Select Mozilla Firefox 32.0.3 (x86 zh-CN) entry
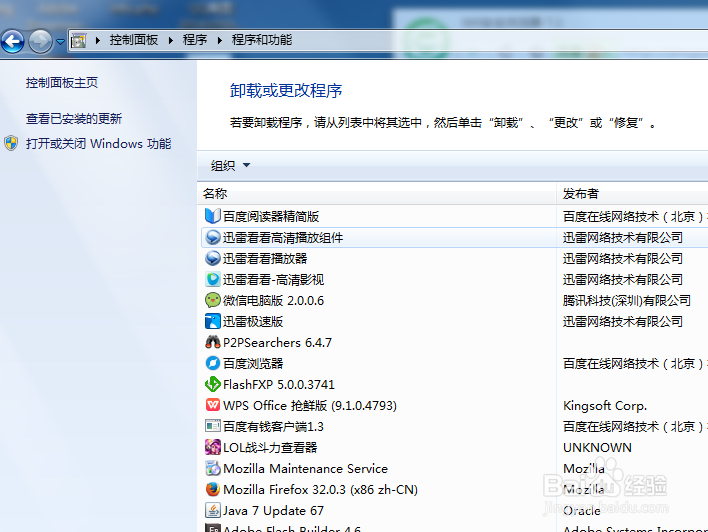 (x=320, y=490)
